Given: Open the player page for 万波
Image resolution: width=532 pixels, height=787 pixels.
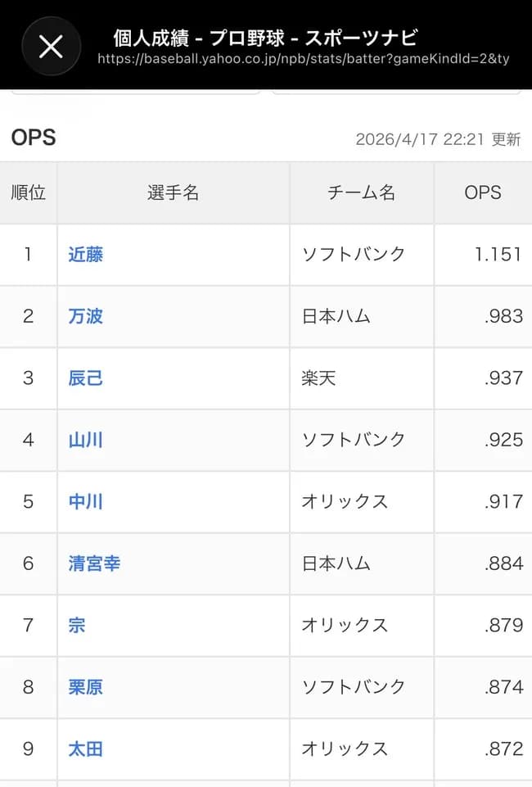Looking at the screenshot, I should (85, 316).
